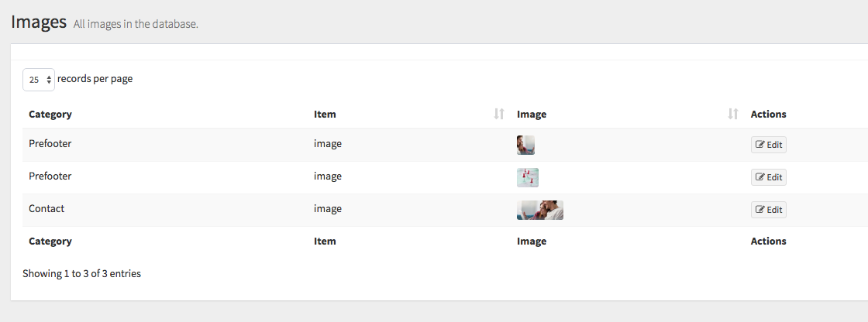Viewport: 868px width, 322px height.
Task: Open the second Prefooter row thumbnail
Action: (528, 177)
